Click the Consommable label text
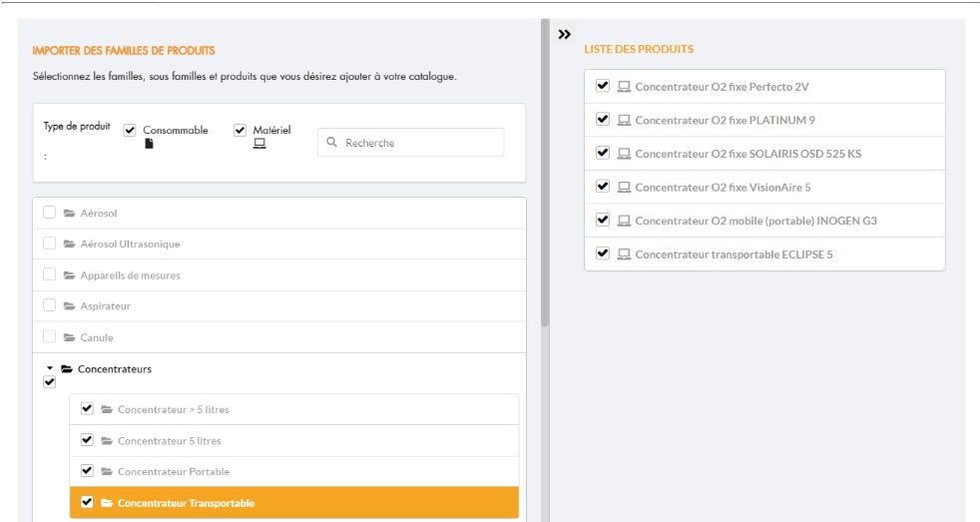This screenshot has width=980, height=522. click(176, 130)
